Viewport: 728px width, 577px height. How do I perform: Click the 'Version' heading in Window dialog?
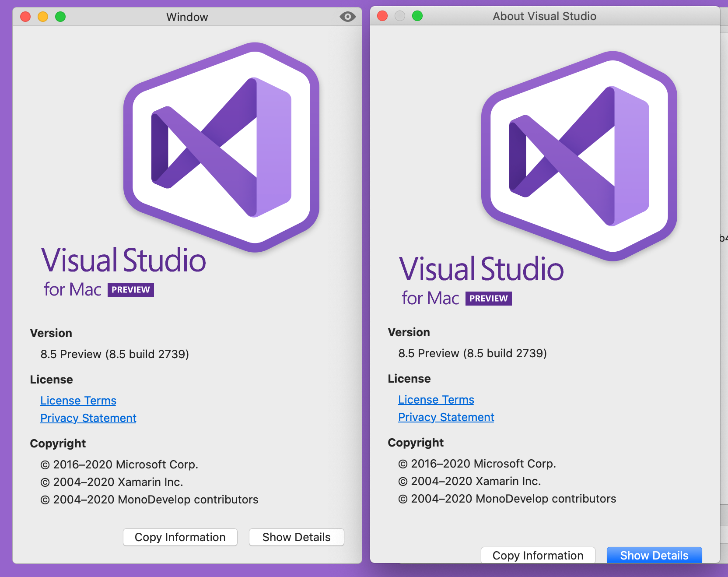(51, 333)
